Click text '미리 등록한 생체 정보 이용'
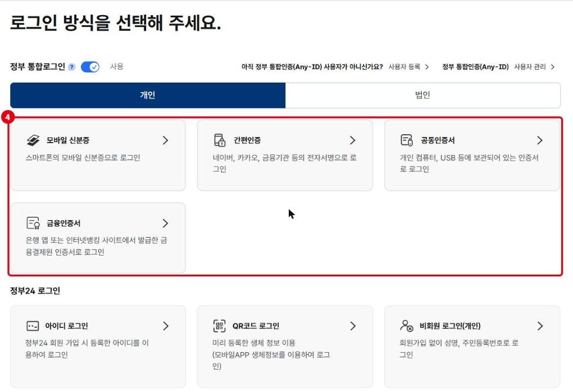 pos(254,343)
